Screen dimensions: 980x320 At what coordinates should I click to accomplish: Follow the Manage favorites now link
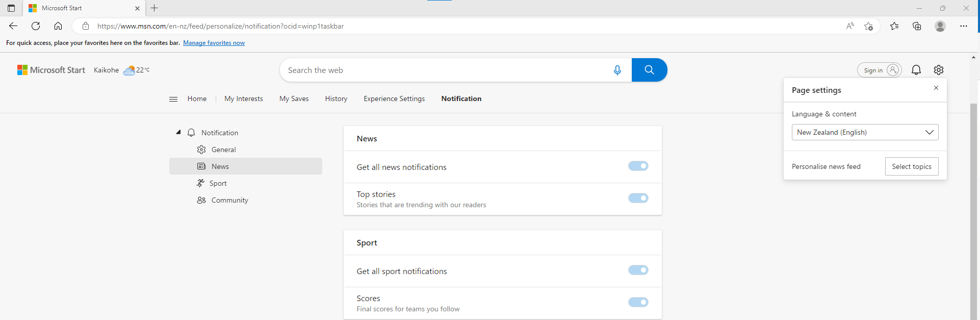(214, 43)
